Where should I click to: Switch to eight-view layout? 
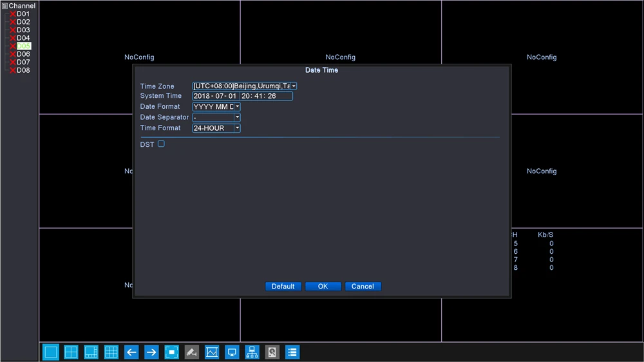[x=91, y=352]
